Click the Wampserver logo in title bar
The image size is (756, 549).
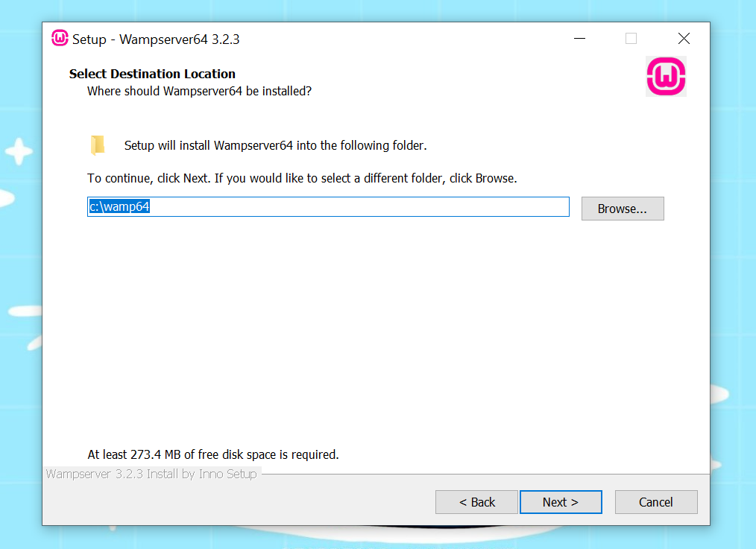click(60, 38)
